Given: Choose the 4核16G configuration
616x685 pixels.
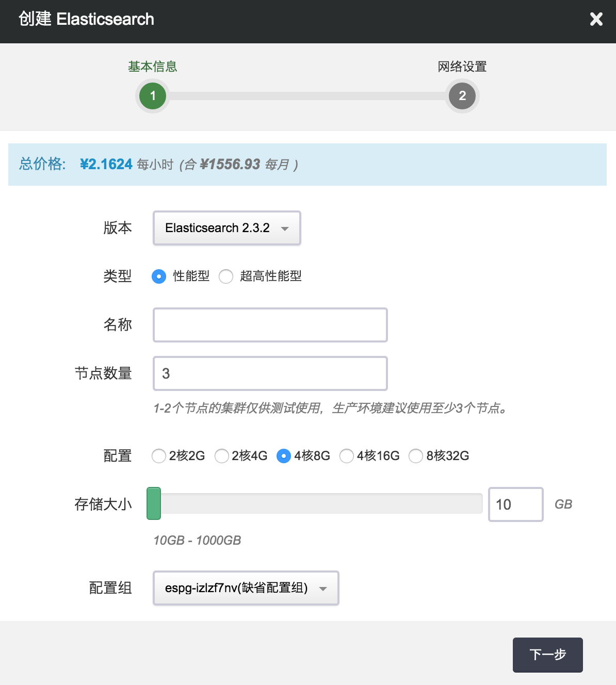Looking at the screenshot, I should click(347, 456).
